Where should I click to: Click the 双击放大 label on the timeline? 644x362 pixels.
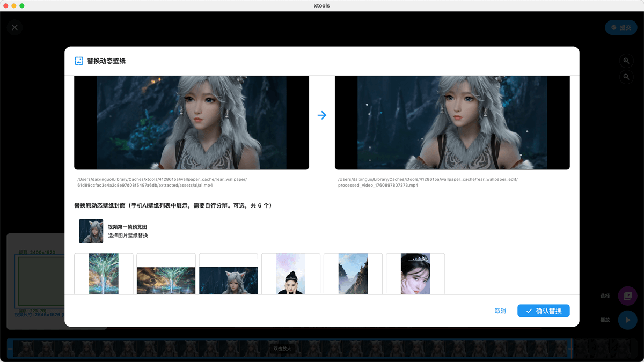pos(282,349)
